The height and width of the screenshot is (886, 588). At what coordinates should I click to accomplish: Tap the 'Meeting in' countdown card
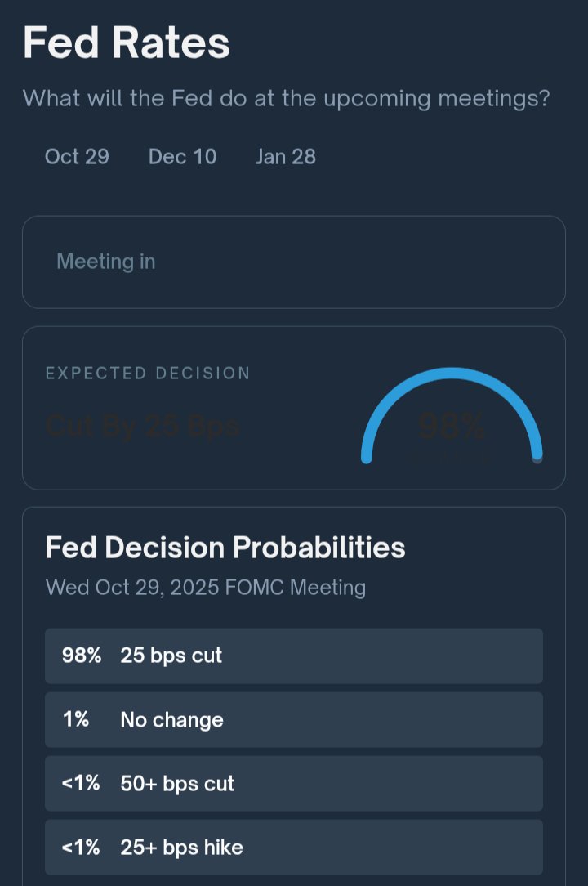(293, 262)
